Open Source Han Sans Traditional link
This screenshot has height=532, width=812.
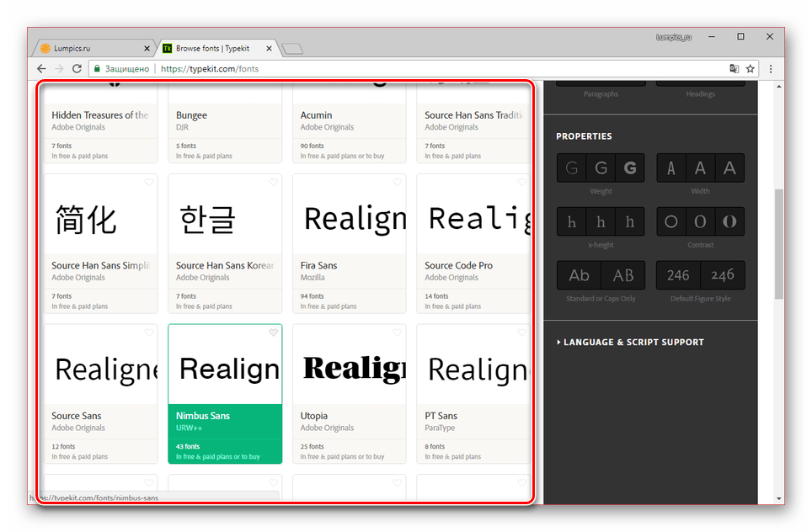474,114
